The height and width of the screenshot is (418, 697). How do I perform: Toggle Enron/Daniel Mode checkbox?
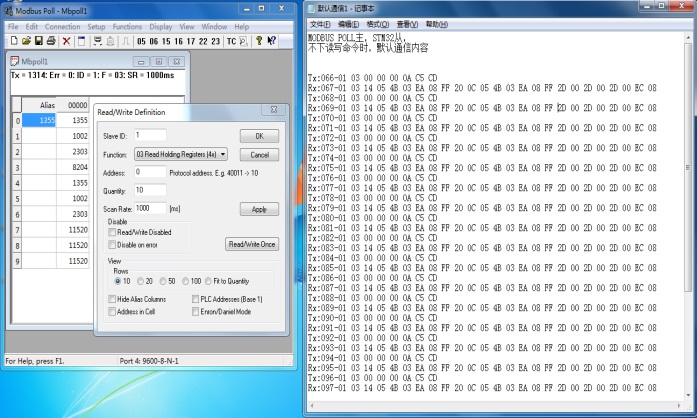click(195, 312)
